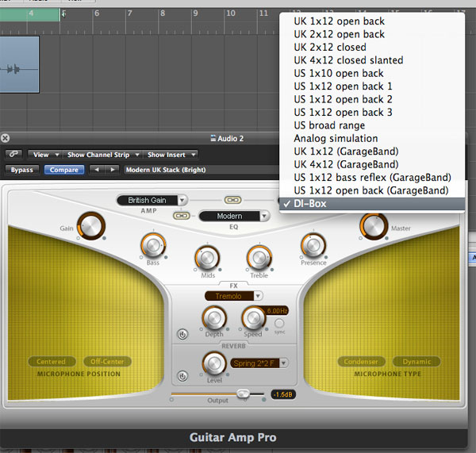Click bar 10 on the timeline ruler
Viewport: 476px width, 453px height.
[230, 13]
